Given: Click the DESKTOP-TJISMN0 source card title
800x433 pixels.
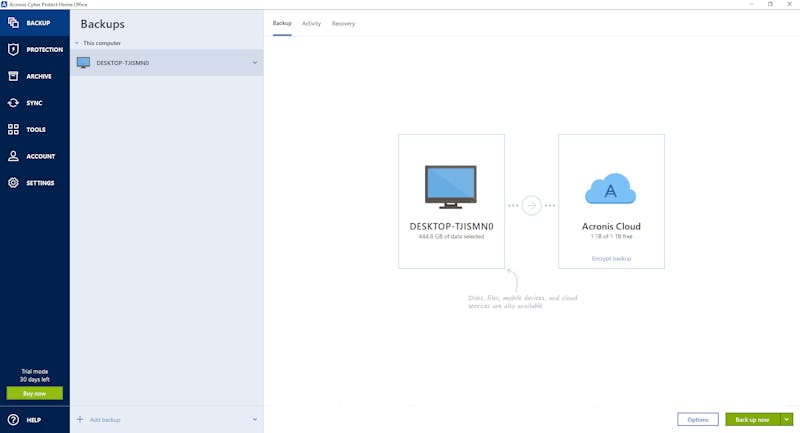Looking at the screenshot, I should coord(451,226).
